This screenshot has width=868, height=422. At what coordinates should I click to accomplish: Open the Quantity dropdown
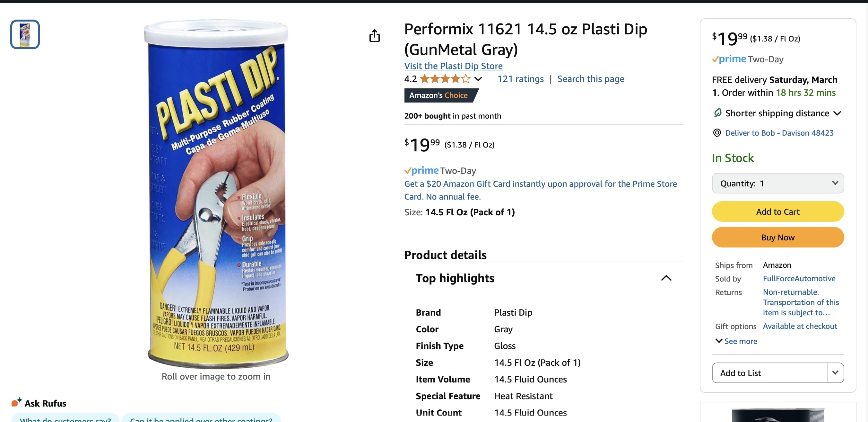[x=777, y=183]
